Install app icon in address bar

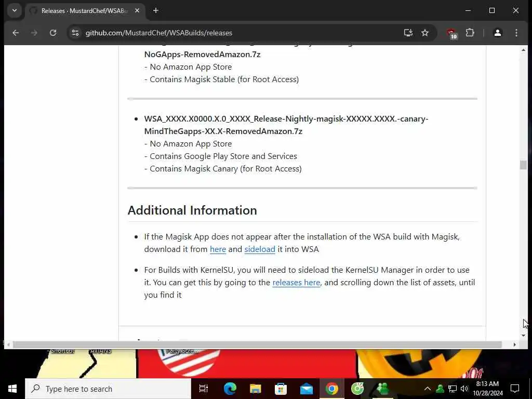click(x=408, y=33)
